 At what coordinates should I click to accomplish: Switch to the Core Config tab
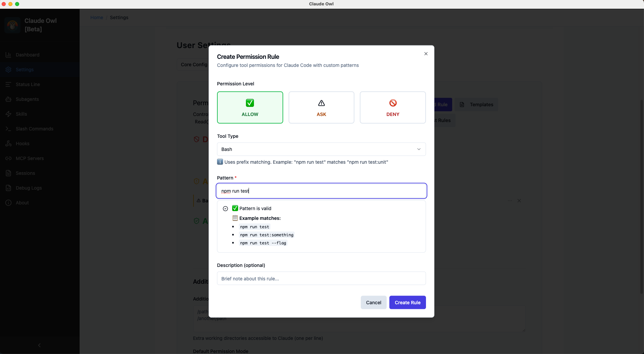pyautogui.click(x=194, y=65)
